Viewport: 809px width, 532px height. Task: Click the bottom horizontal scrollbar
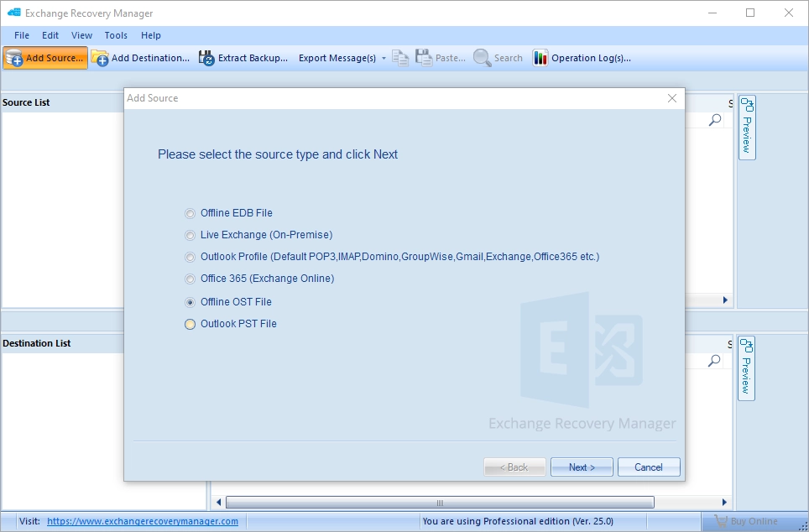[x=440, y=503]
